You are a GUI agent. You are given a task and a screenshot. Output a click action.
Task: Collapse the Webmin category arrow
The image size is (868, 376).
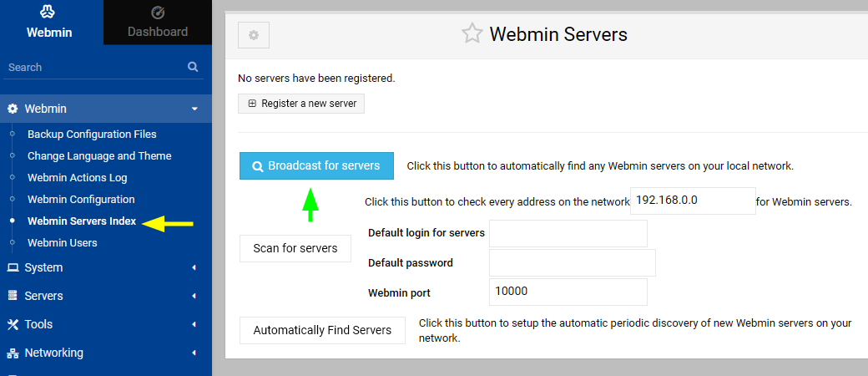pos(194,109)
